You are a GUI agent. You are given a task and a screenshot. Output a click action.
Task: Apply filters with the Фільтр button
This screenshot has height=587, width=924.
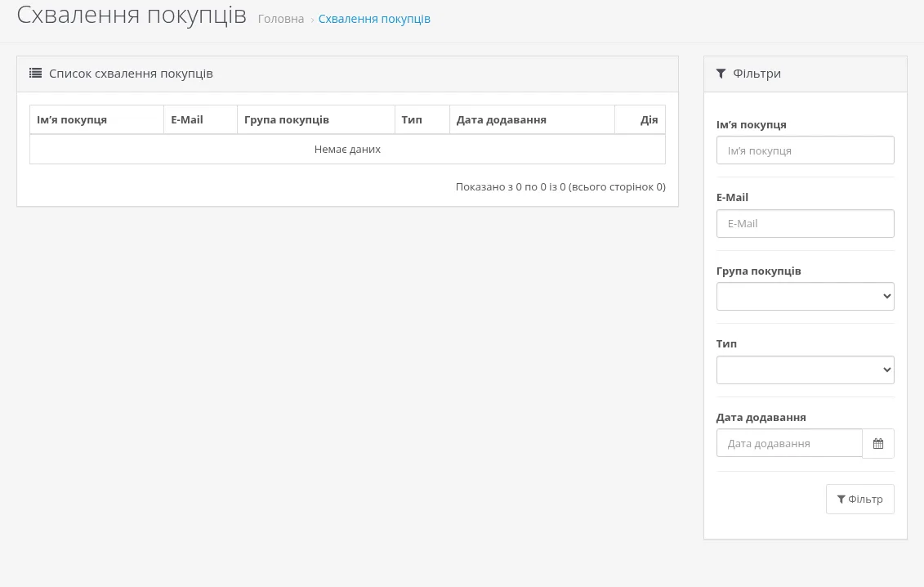click(x=859, y=499)
